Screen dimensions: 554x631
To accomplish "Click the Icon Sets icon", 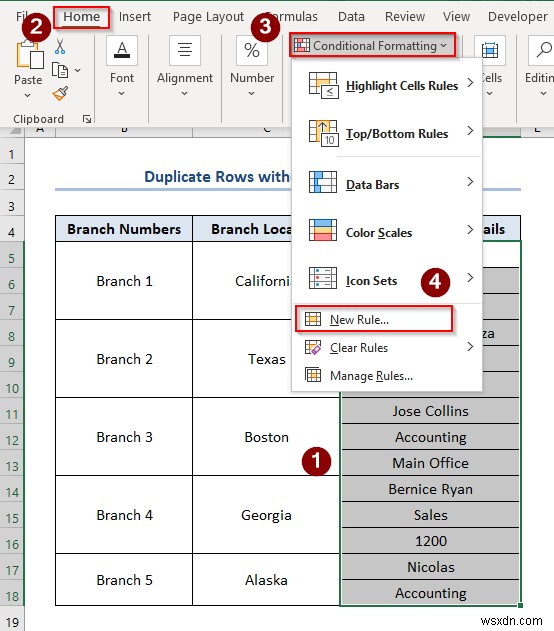I will click(323, 278).
